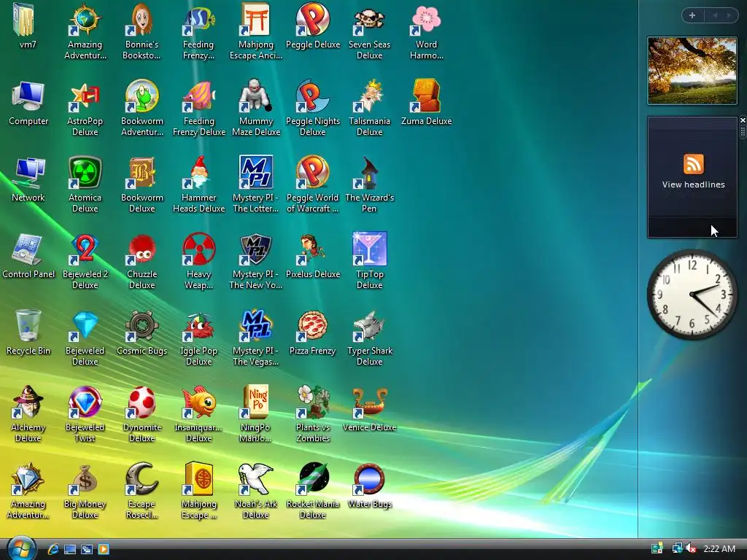Launch Internet Explorer from Quick Launch
The image size is (747, 560).
tap(53, 549)
